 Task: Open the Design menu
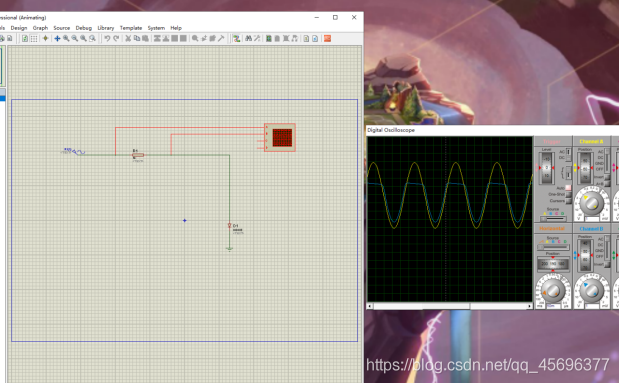tap(19, 28)
